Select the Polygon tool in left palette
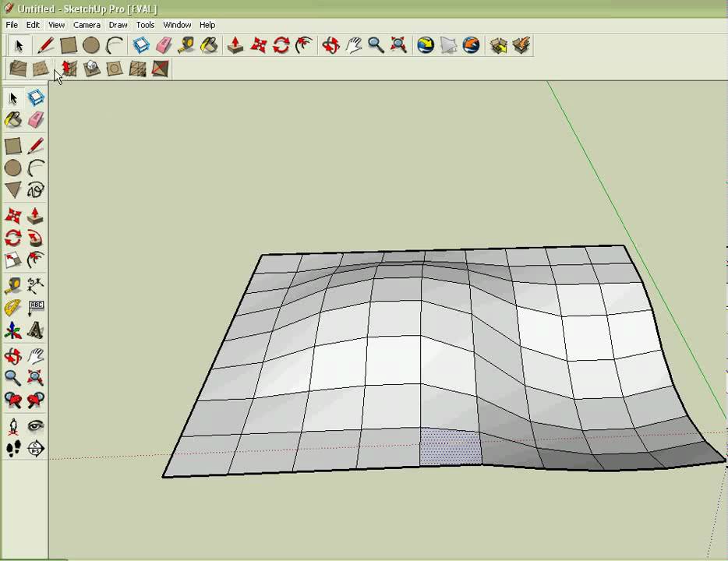Screen dimensions: 728x561 coord(13,190)
